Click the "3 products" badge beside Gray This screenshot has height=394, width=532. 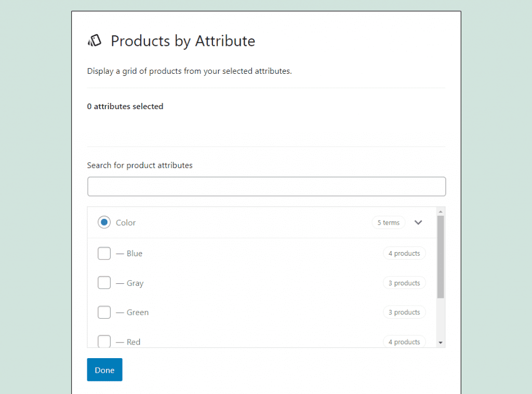404,283
